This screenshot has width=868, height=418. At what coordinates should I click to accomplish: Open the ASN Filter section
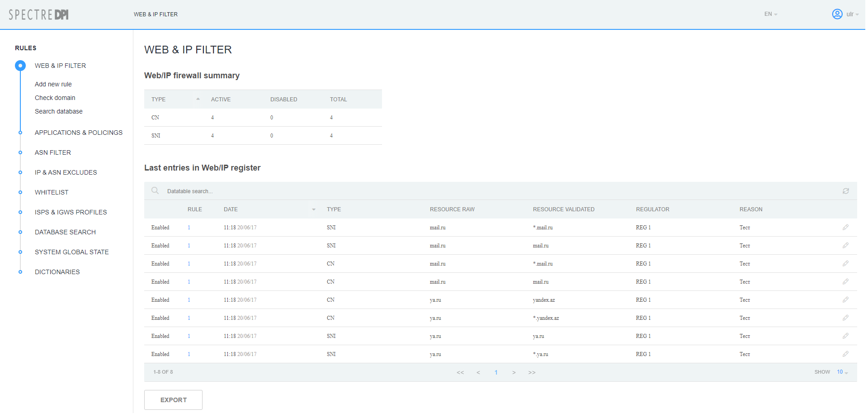(x=53, y=152)
